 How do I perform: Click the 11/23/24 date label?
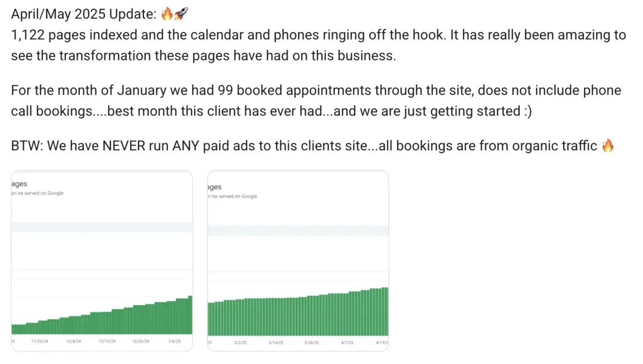[x=41, y=341]
